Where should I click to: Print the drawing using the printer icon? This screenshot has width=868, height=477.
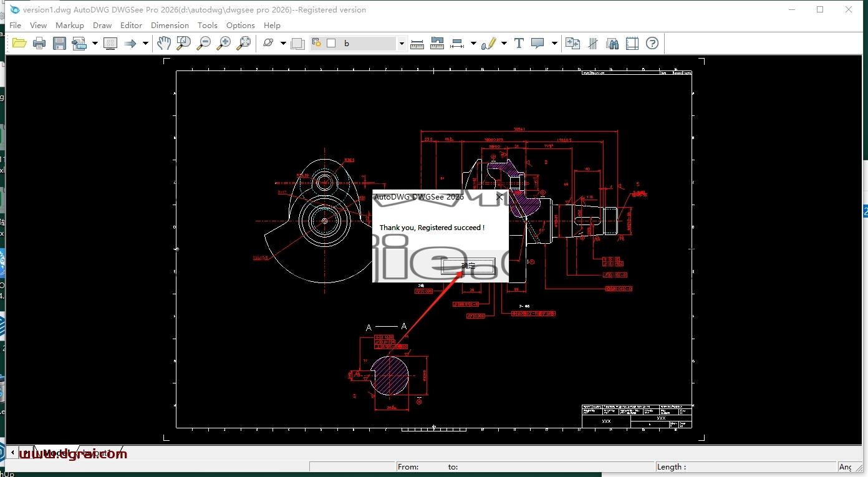click(39, 43)
